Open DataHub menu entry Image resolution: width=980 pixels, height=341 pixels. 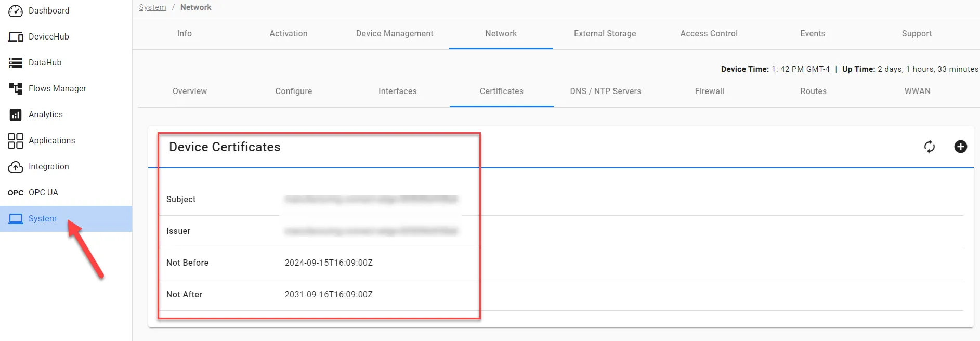[45, 63]
